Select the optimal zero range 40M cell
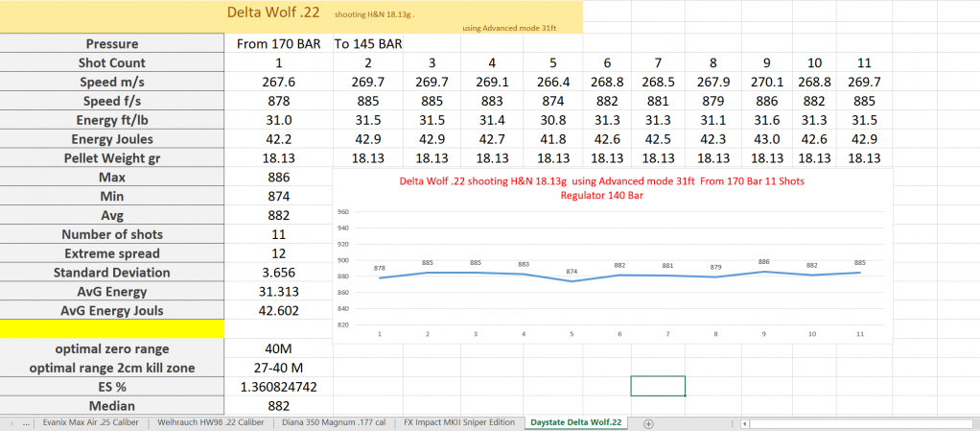The image size is (980, 431). 279,349
